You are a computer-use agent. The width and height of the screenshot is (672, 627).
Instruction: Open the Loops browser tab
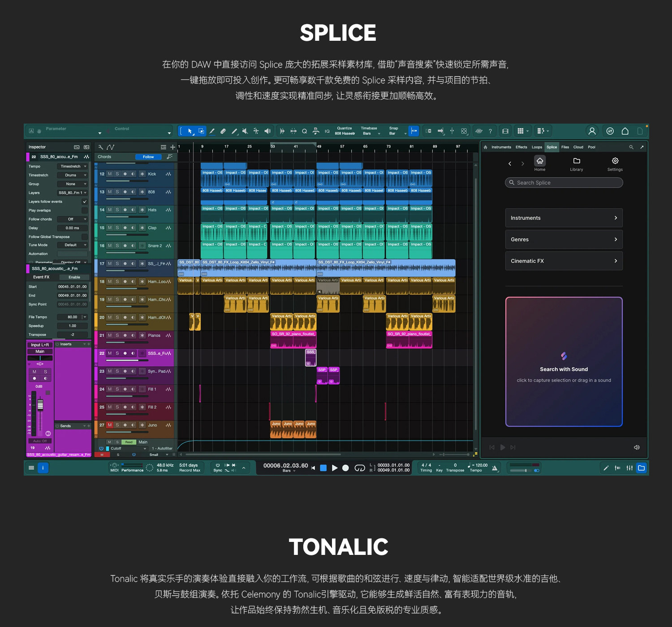[x=537, y=147]
